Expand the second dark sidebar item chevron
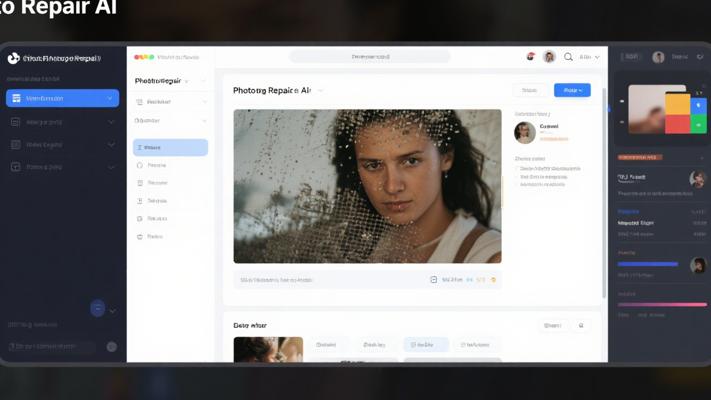711x400 pixels. (111, 122)
